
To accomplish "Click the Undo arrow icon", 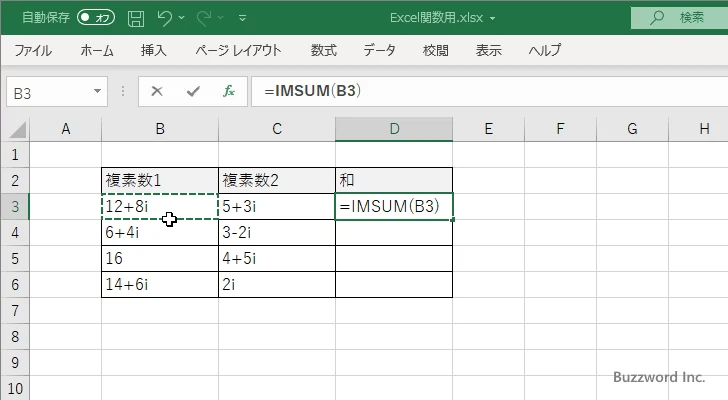I will 164,18.
